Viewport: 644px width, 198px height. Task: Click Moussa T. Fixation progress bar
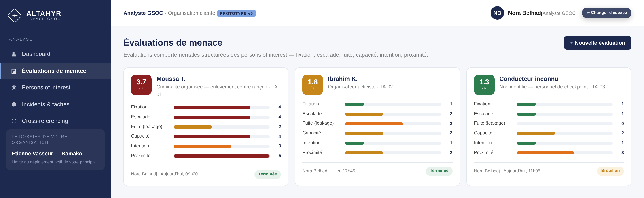(222, 107)
